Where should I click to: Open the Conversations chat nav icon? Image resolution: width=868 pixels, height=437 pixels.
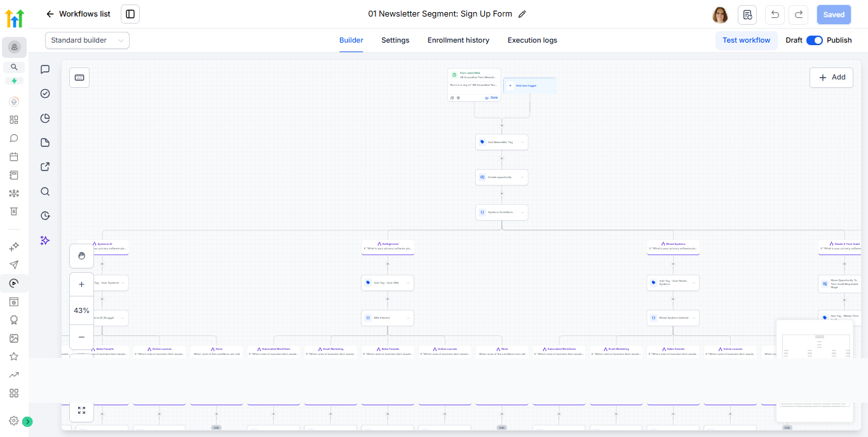14,138
